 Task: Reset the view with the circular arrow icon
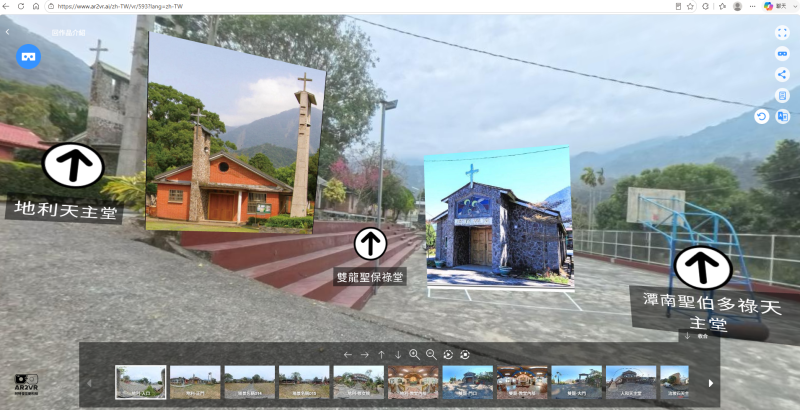coord(761,116)
